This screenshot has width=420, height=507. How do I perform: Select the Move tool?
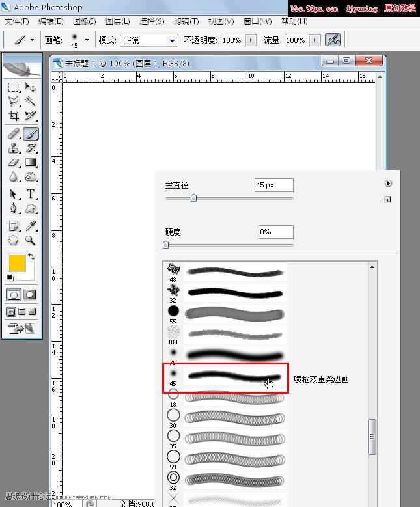(31, 87)
